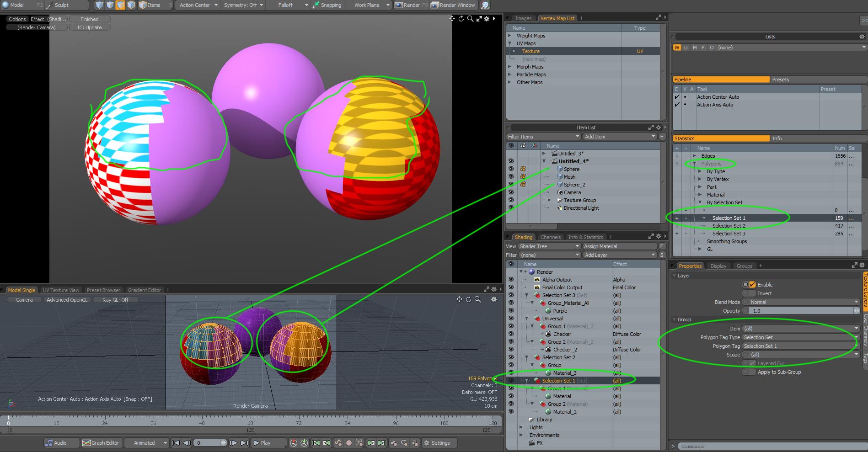Click the Sphere_2 mesh cube icon
868x452 pixels.
(x=560, y=185)
